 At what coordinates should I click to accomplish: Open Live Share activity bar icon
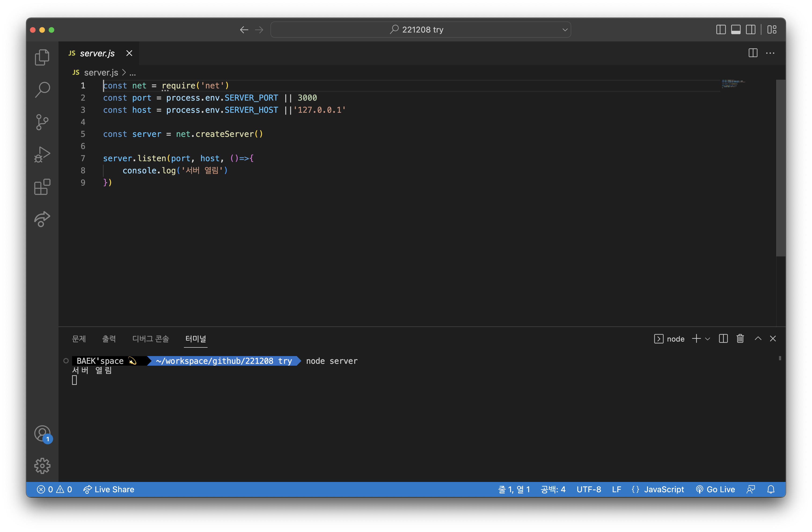(42, 219)
